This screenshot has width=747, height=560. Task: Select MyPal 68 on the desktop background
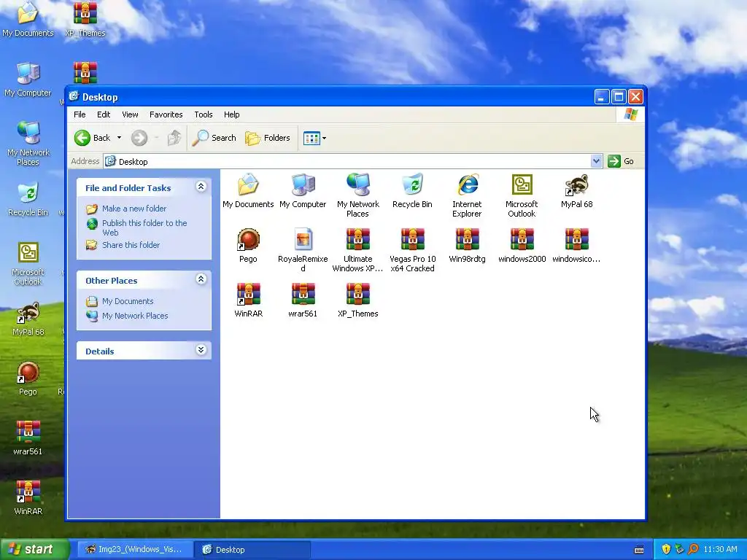coord(28,319)
